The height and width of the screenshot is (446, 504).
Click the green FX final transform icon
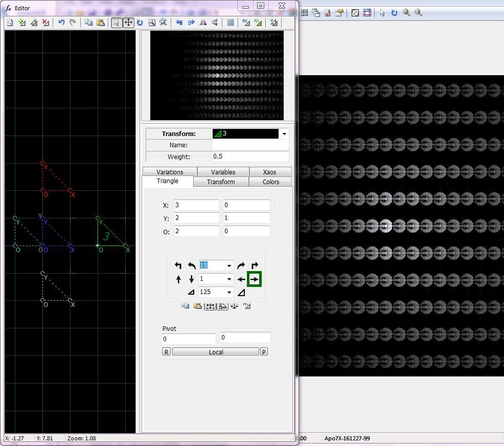pos(258,23)
